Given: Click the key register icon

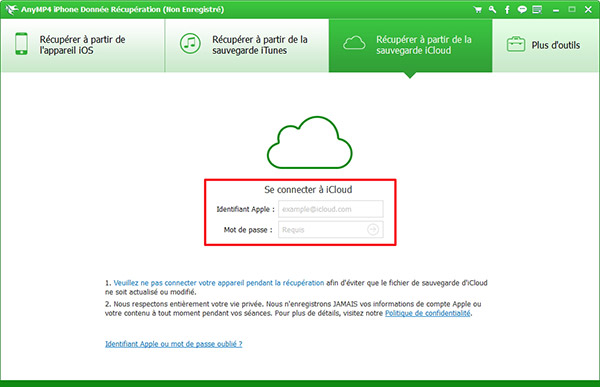Looking at the screenshot, I should [x=492, y=10].
